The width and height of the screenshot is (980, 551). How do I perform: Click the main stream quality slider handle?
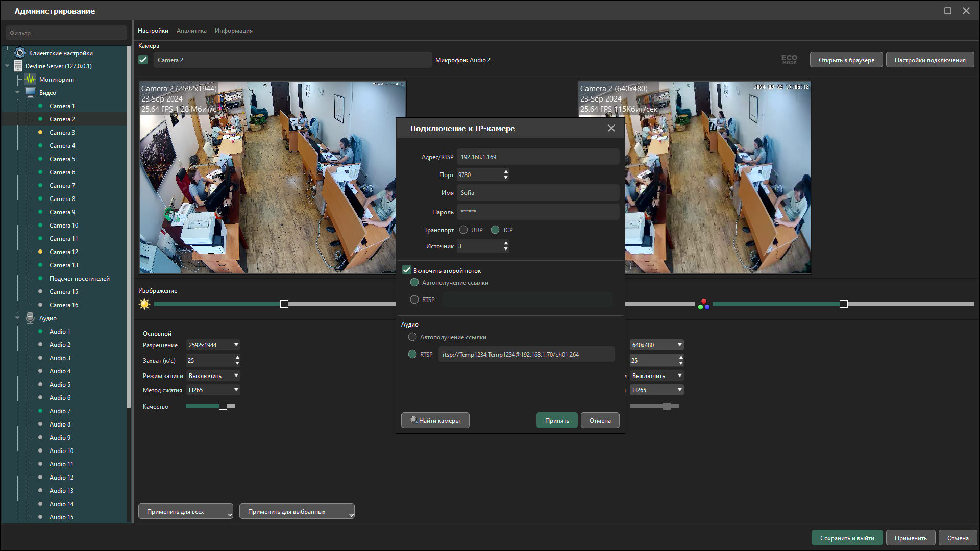[x=223, y=407]
